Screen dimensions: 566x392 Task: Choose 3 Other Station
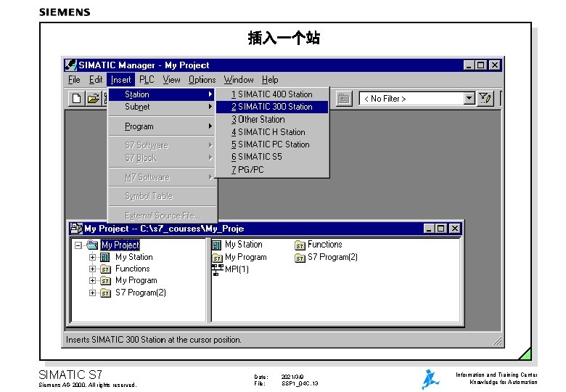click(272, 120)
